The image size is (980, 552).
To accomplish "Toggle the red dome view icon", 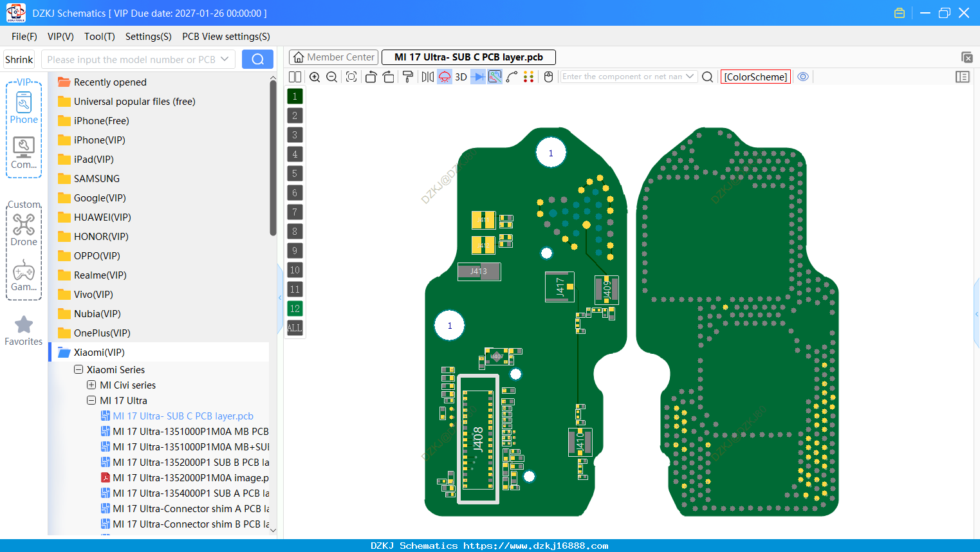I will point(445,77).
